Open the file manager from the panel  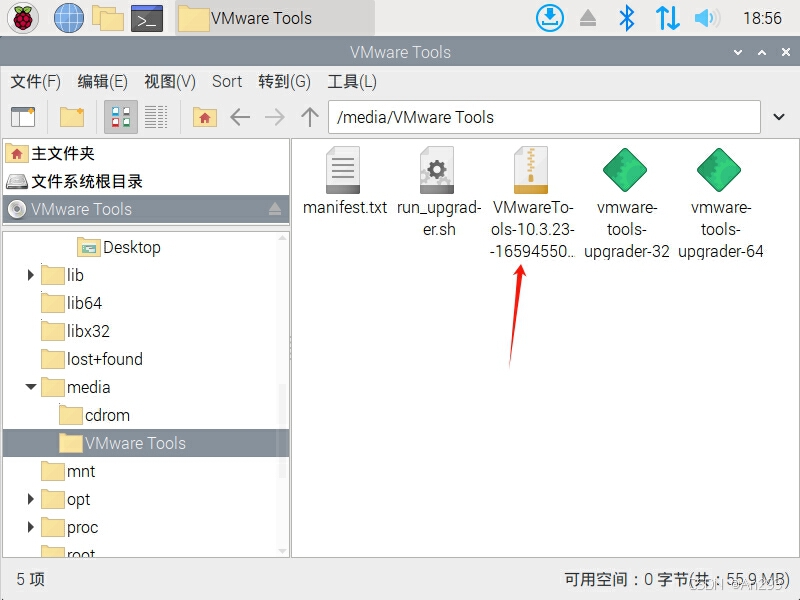(108, 18)
